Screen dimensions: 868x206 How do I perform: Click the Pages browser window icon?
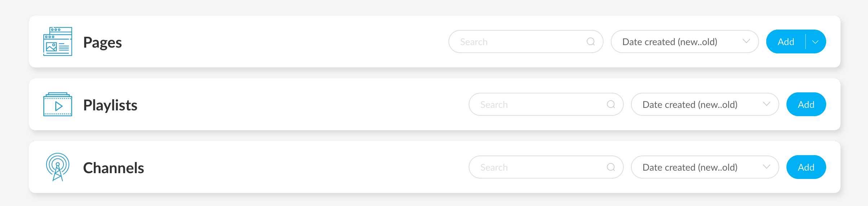point(58,41)
